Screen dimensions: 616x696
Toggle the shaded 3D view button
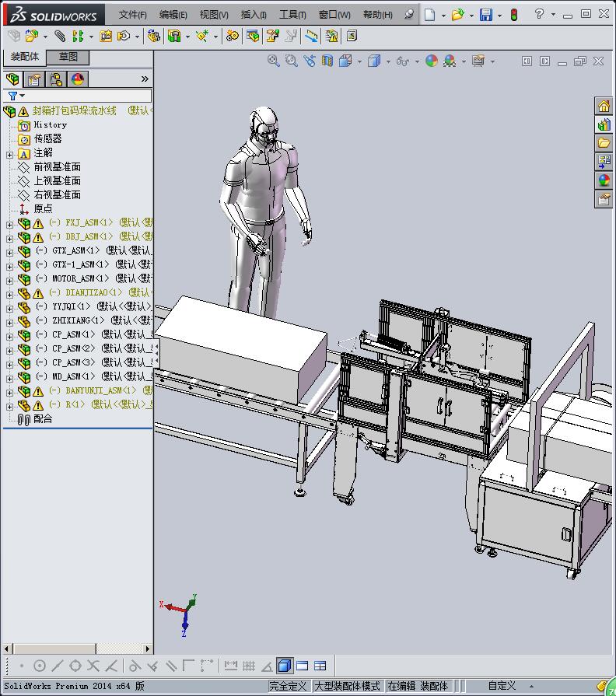pyautogui.click(x=284, y=666)
